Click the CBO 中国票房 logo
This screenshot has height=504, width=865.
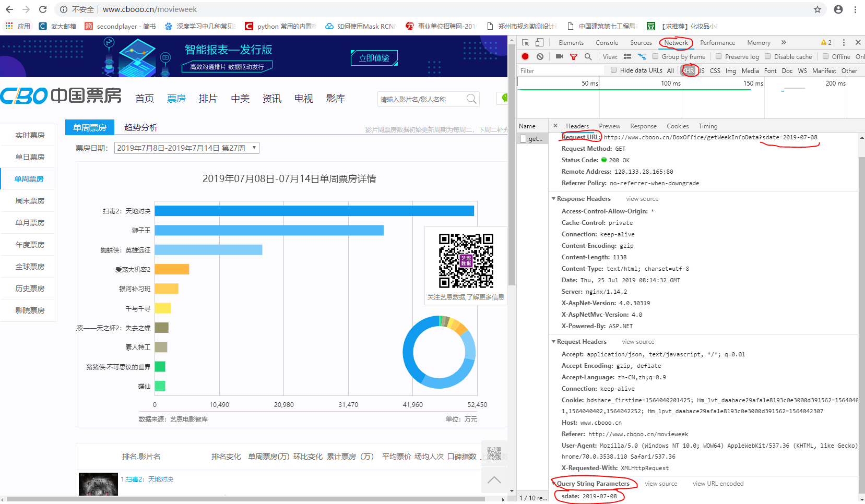point(61,95)
